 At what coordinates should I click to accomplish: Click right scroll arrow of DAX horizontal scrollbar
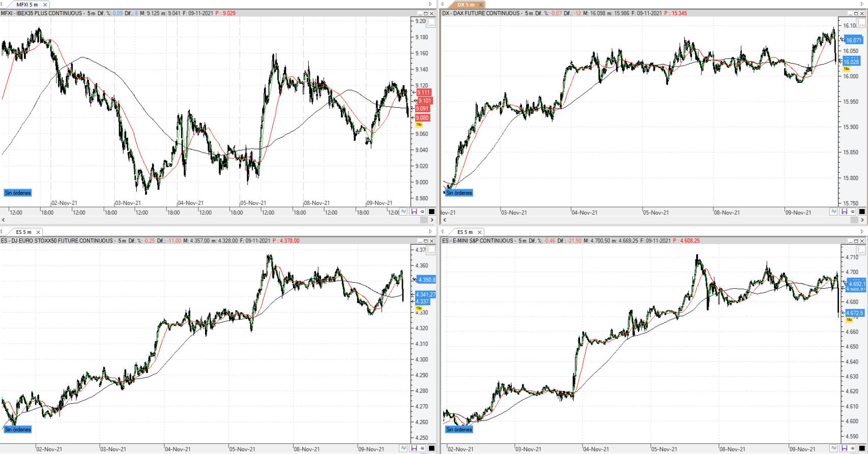pos(863,220)
